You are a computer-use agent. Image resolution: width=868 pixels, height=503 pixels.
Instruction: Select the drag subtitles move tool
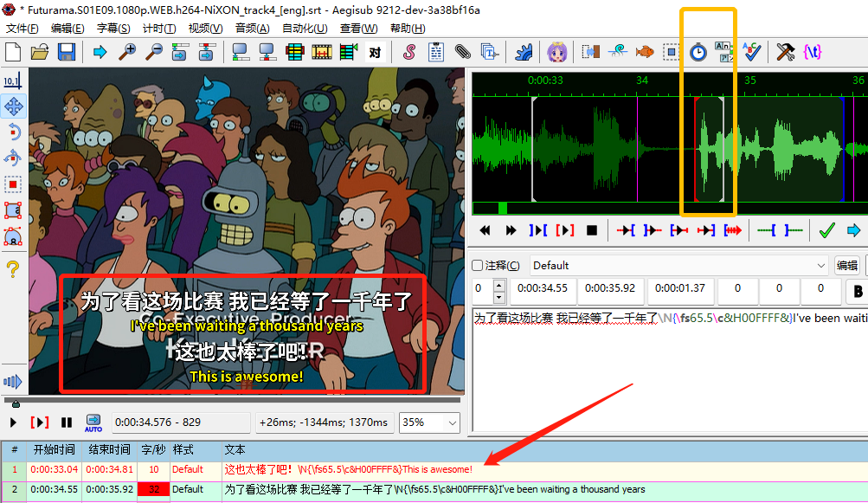pos(13,107)
